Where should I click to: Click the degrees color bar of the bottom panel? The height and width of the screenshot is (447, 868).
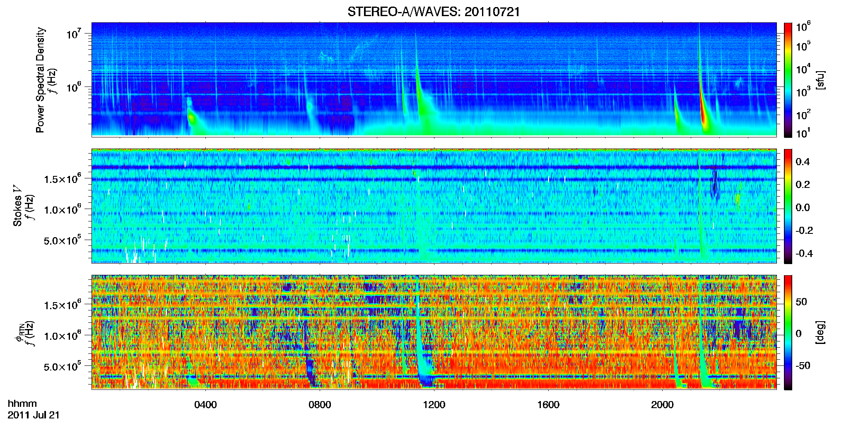[788, 332]
